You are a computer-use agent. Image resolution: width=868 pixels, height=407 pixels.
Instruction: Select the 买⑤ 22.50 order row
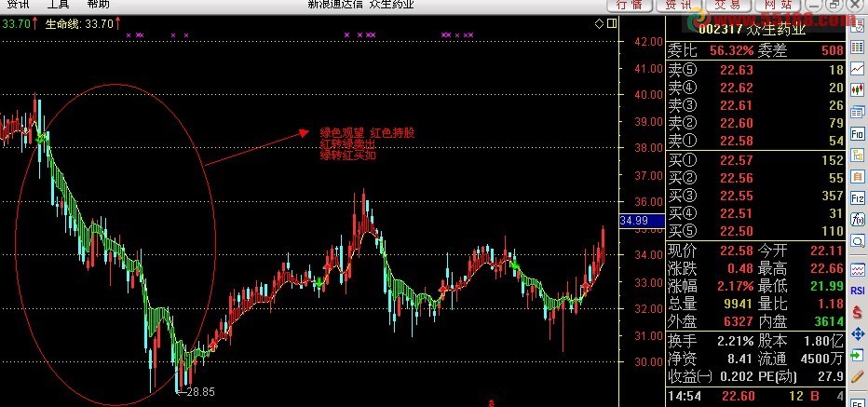[x=755, y=232]
